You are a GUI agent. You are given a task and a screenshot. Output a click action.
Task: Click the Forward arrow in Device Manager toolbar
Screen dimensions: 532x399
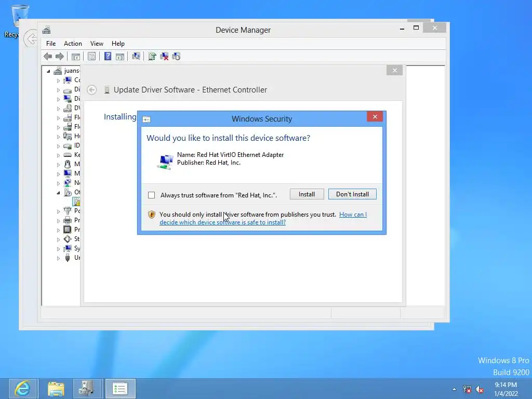[60, 56]
